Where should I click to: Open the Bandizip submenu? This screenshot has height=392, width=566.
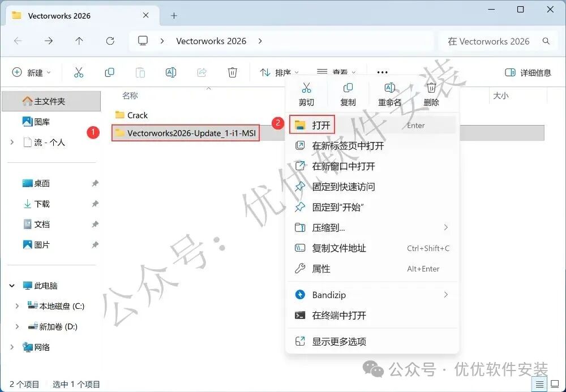pyautogui.click(x=372, y=295)
